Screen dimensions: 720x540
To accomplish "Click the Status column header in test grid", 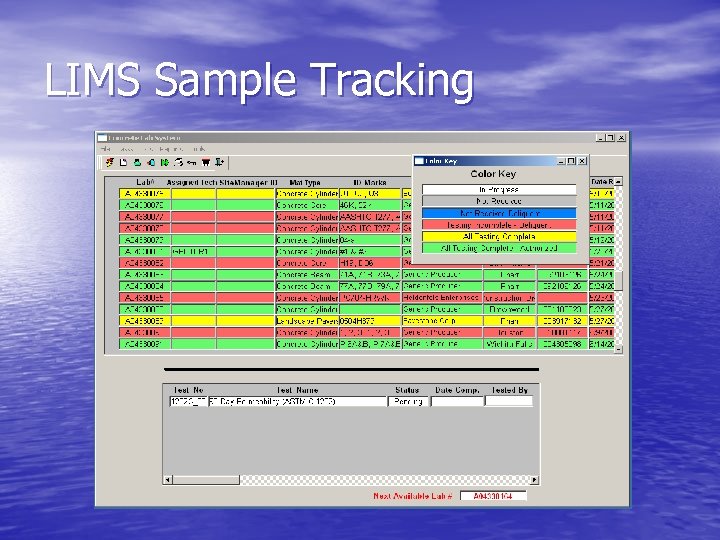I will click(x=407, y=390).
